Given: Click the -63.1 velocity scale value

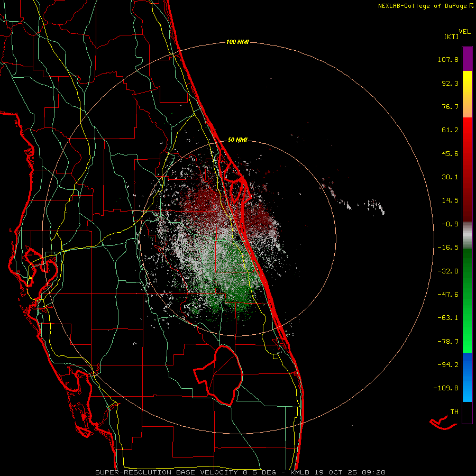Looking at the screenshot, I should [448, 318].
